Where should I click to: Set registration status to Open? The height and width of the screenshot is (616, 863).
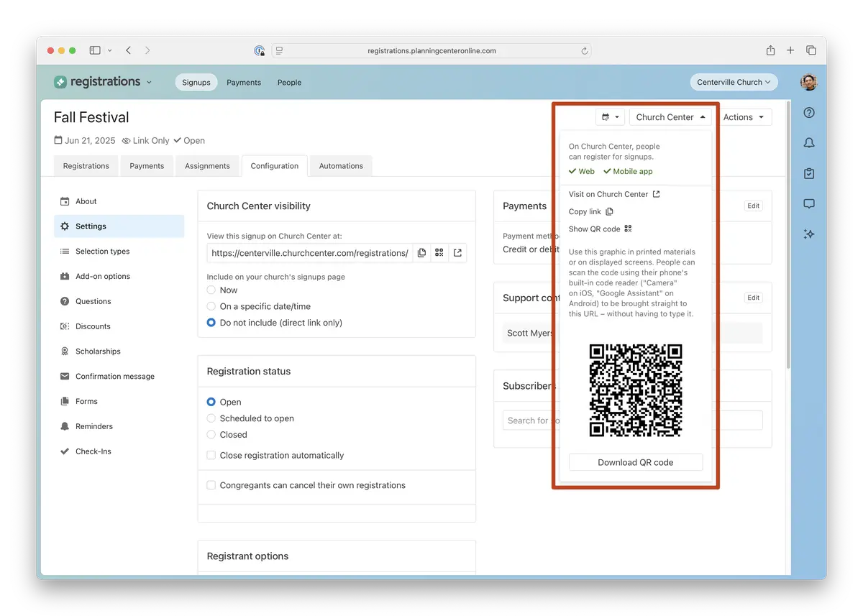pyautogui.click(x=211, y=402)
